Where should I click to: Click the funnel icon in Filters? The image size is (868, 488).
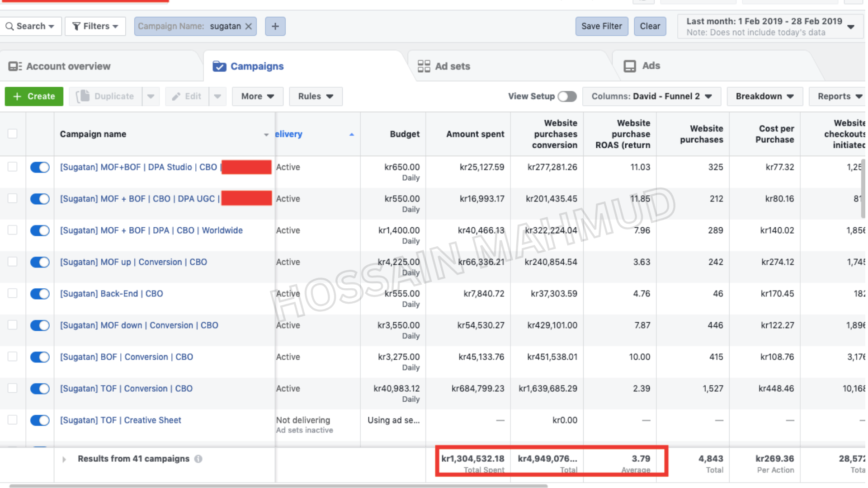click(x=76, y=26)
